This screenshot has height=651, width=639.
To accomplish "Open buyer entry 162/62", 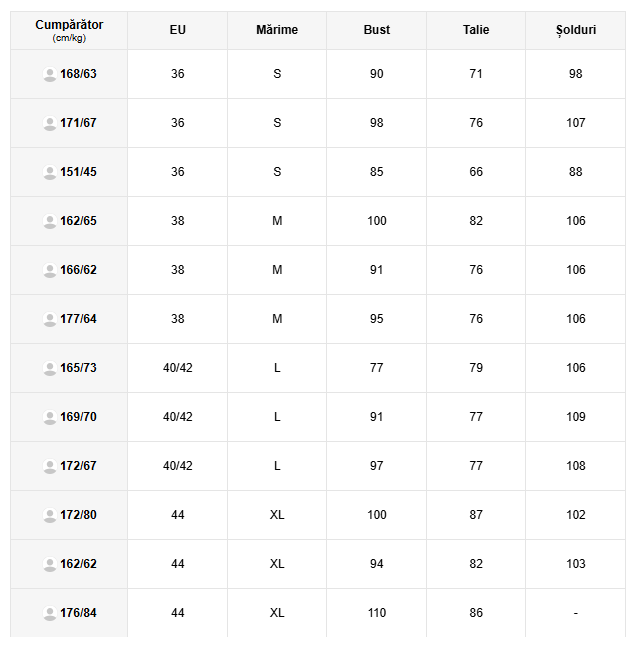I will [78, 564].
